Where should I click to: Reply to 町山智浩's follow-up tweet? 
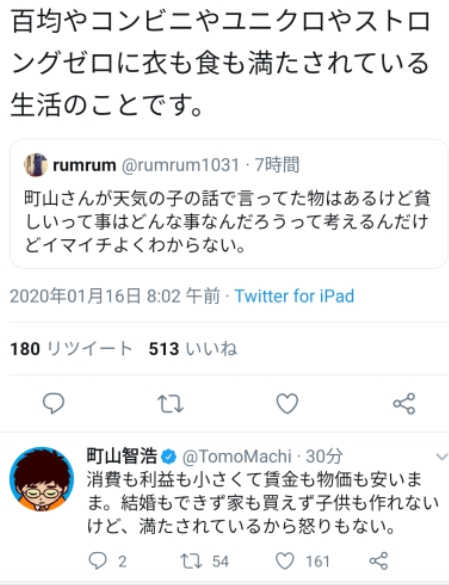point(98,561)
